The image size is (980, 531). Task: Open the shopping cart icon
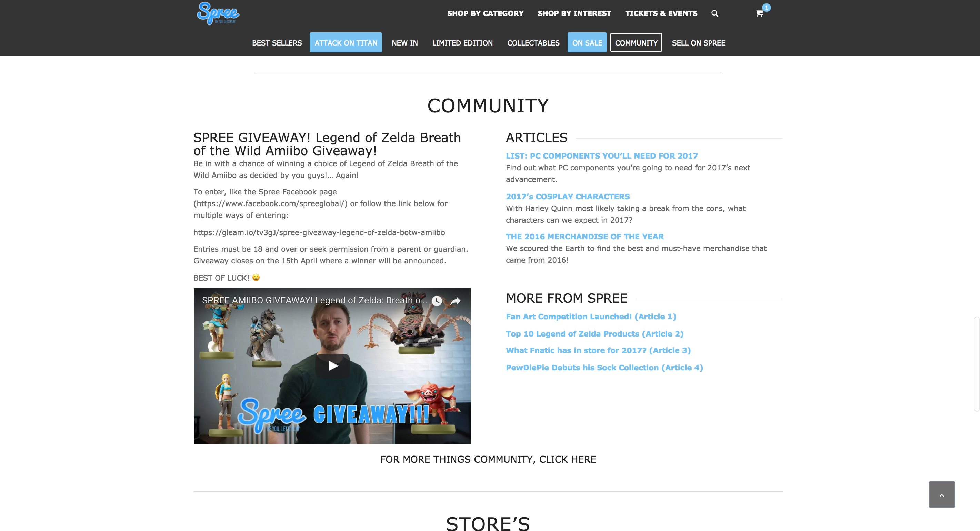(759, 13)
